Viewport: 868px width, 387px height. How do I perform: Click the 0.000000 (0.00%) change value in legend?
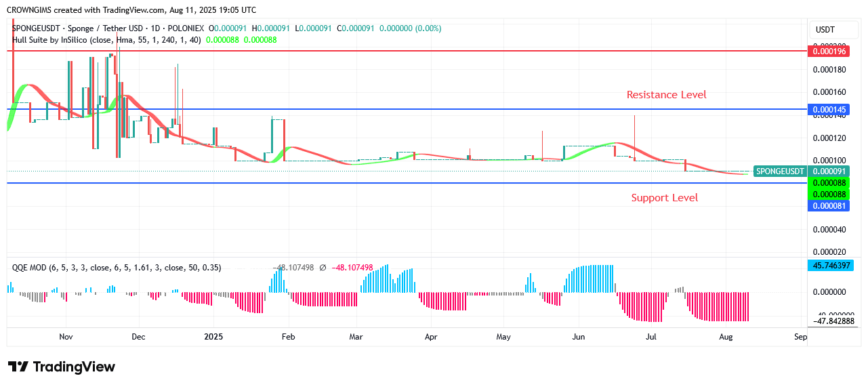click(x=411, y=28)
